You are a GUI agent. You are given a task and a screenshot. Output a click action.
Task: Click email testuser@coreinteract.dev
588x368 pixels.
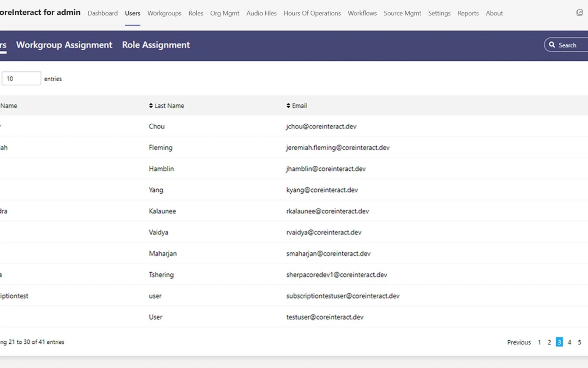pyautogui.click(x=325, y=317)
